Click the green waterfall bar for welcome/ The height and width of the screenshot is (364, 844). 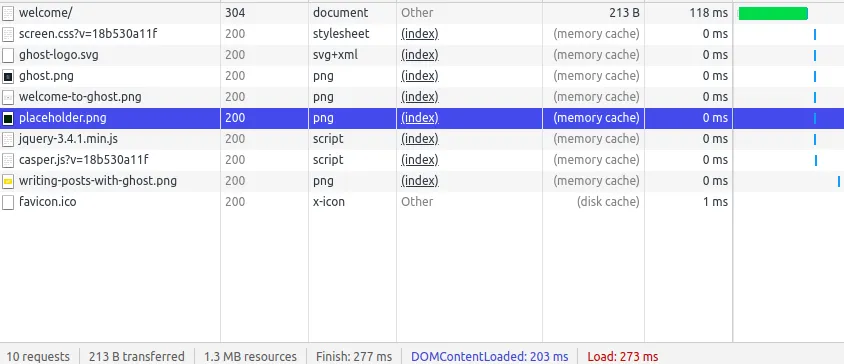[773, 13]
